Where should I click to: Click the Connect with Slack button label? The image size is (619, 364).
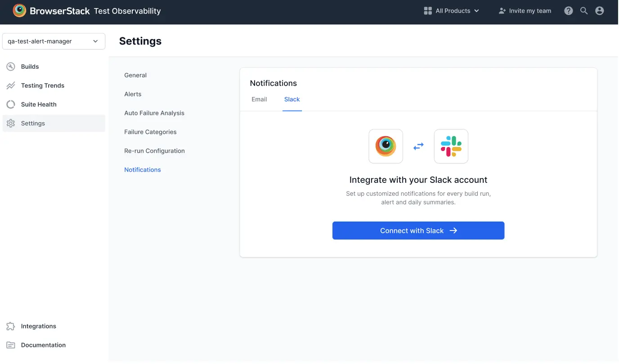412,231
